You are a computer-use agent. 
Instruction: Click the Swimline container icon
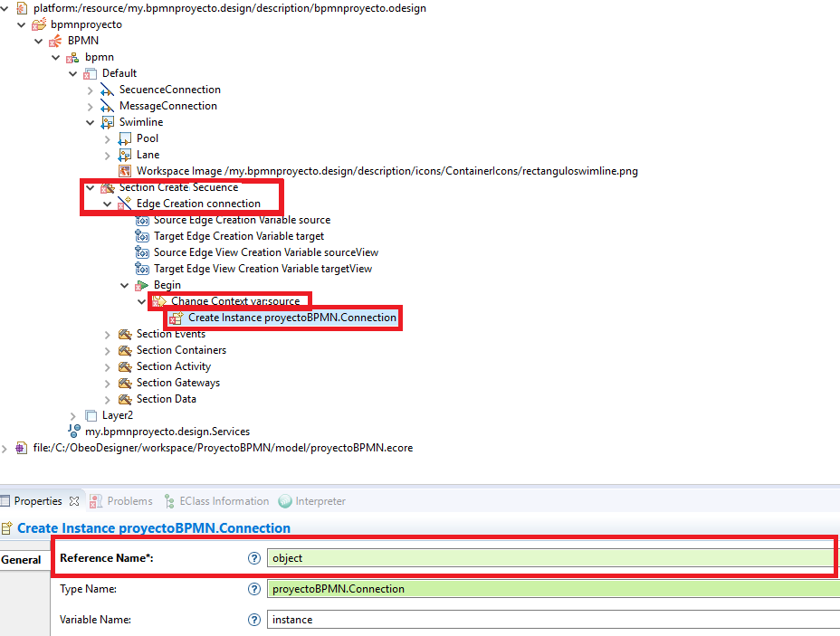click(x=107, y=122)
